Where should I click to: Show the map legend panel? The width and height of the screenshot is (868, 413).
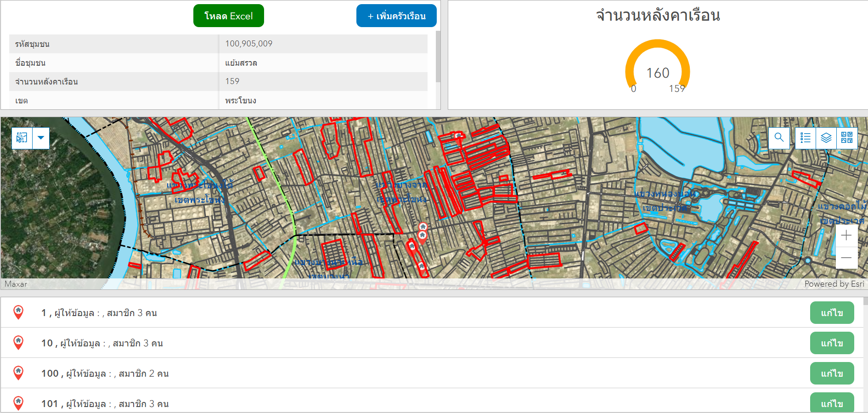coord(806,137)
